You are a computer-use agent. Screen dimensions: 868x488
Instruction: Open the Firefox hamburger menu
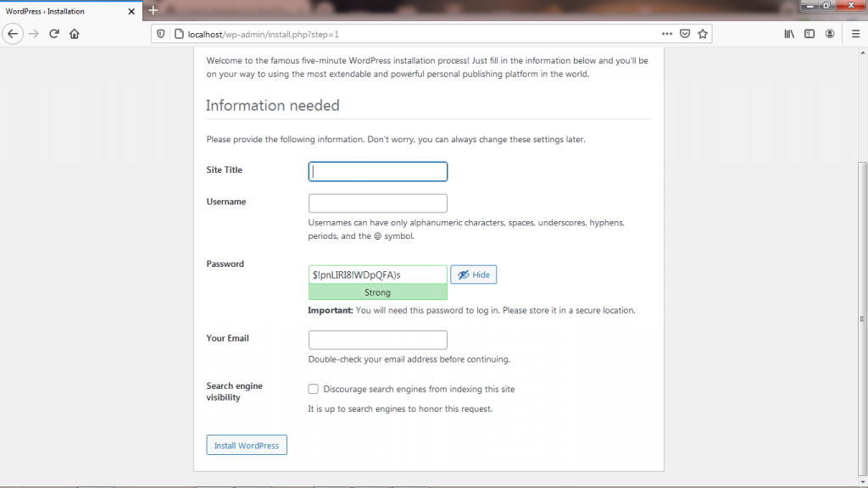click(855, 34)
